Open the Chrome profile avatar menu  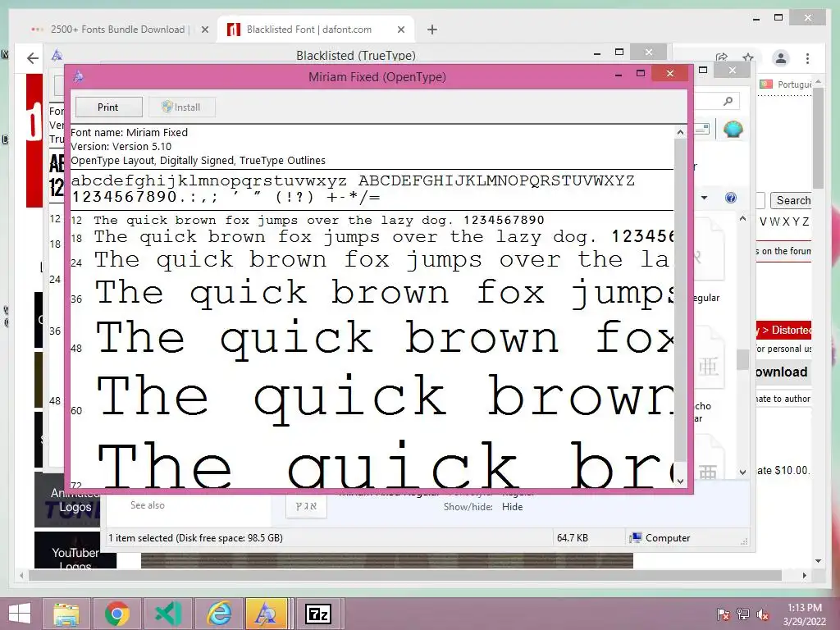pos(781,58)
